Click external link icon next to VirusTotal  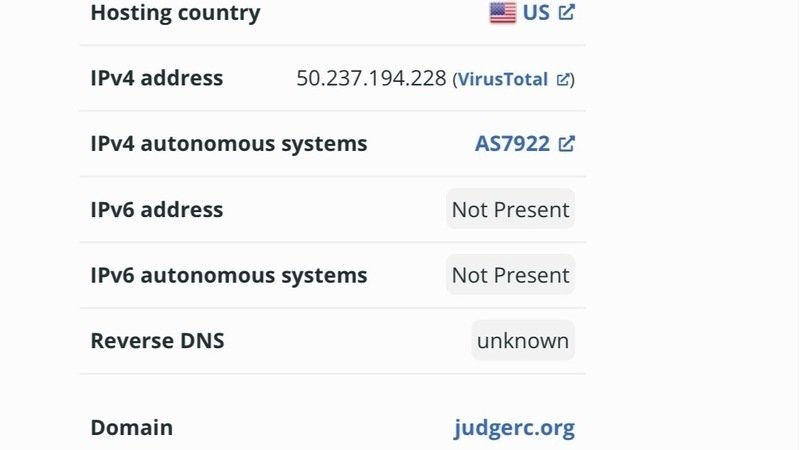click(x=564, y=79)
